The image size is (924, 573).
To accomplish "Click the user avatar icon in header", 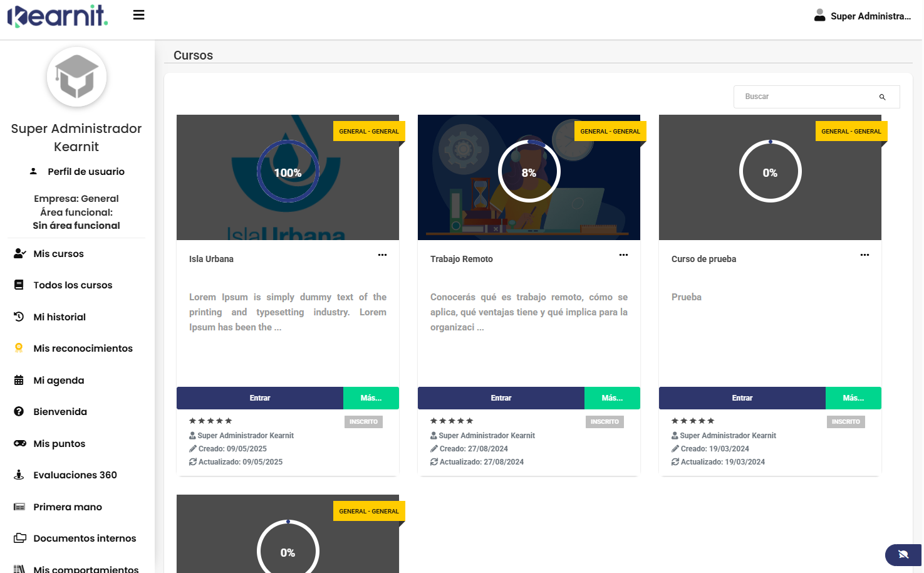I will click(819, 16).
